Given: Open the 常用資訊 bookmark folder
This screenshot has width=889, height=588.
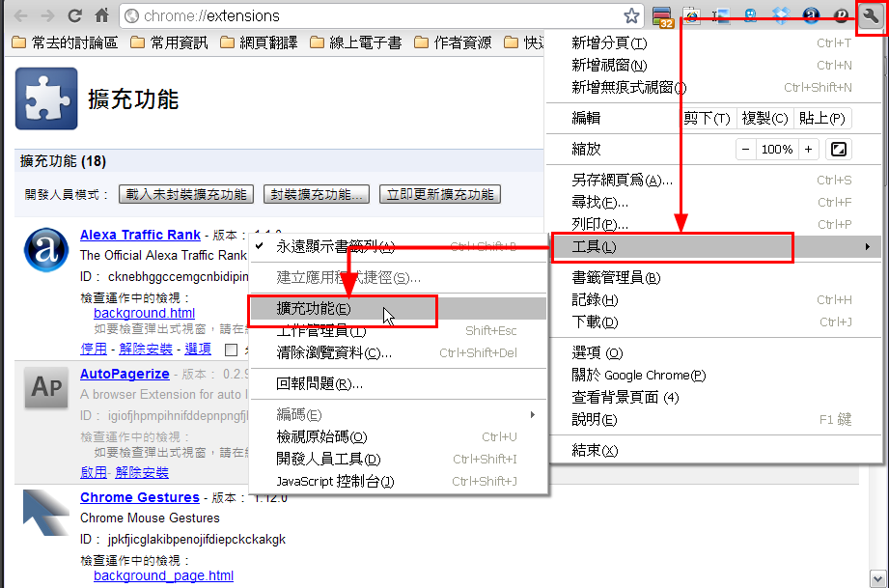Looking at the screenshot, I should point(169,42).
